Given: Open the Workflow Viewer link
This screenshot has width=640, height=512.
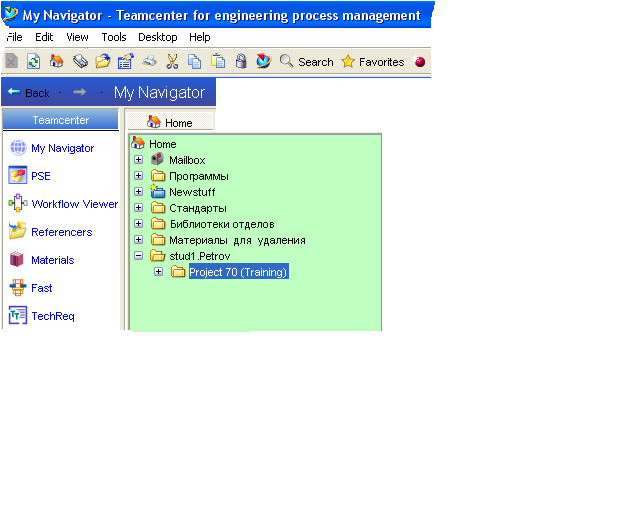Looking at the screenshot, I should [x=75, y=204].
